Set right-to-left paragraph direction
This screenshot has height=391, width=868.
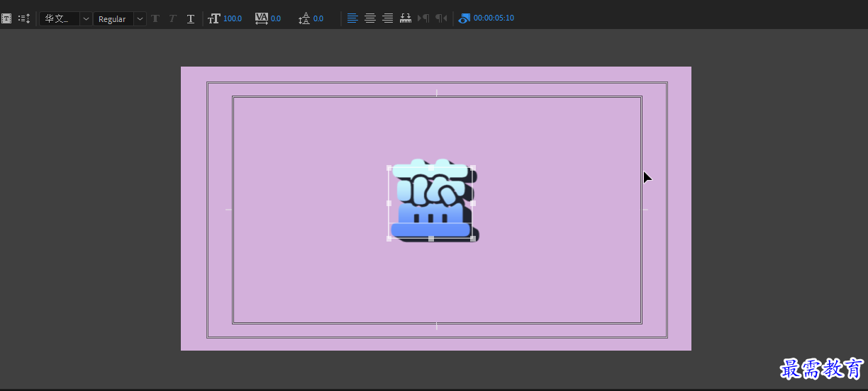coord(441,18)
